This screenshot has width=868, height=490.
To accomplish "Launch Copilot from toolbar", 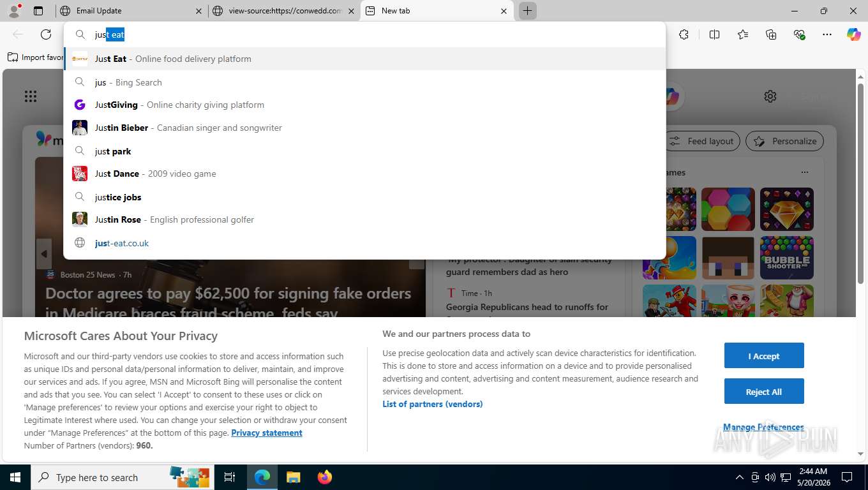I will pos(854,34).
